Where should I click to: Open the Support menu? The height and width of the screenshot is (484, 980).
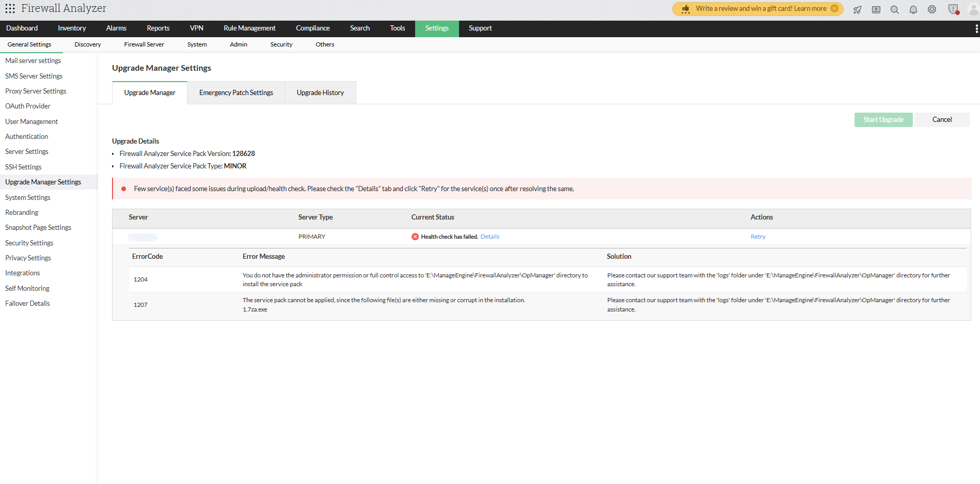(x=480, y=28)
